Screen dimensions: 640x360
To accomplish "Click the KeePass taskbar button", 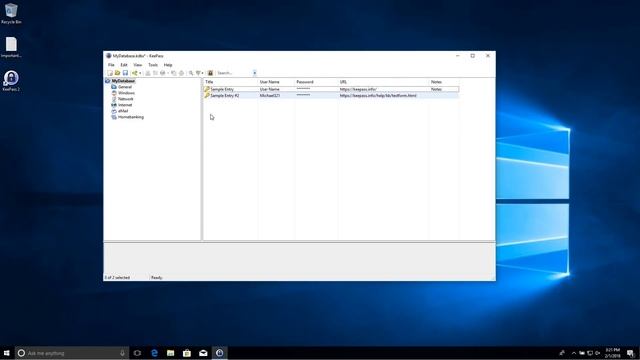I will (x=220, y=353).
